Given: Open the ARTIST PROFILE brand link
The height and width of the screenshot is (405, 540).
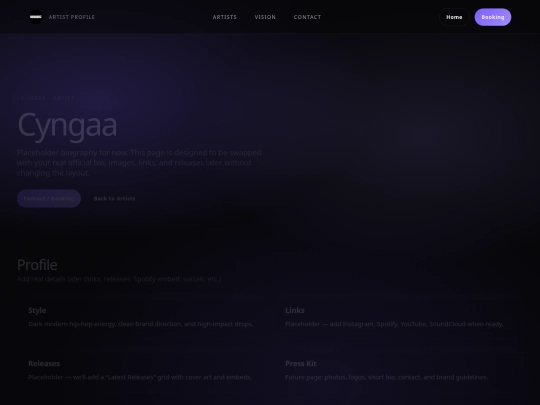Looking at the screenshot, I should [72, 17].
